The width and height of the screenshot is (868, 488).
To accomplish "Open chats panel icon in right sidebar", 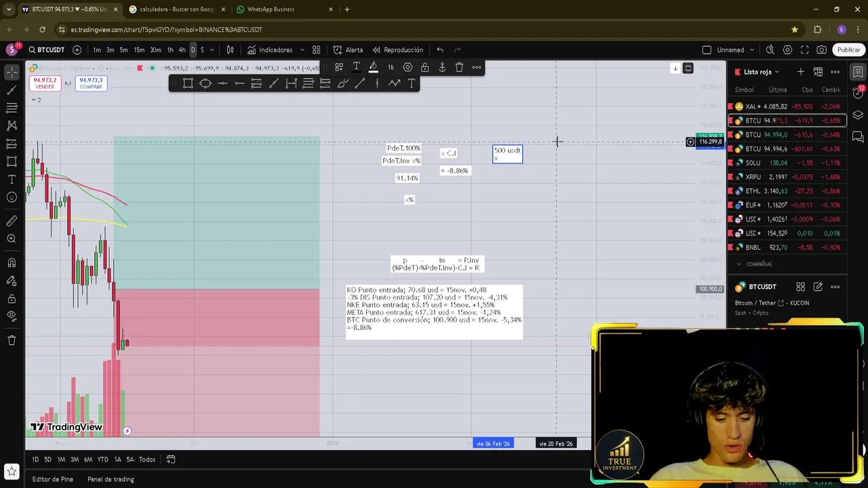I will (x=858, y=137).
